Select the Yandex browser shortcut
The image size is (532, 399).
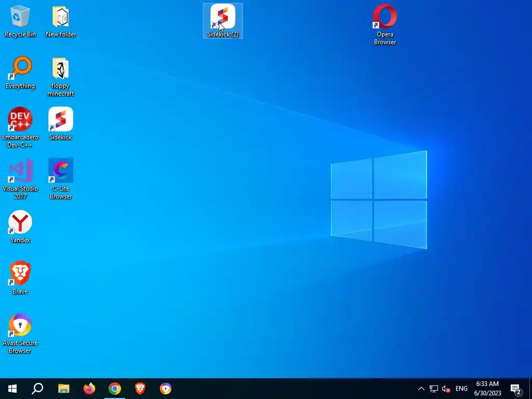click(x=20, y=227)
